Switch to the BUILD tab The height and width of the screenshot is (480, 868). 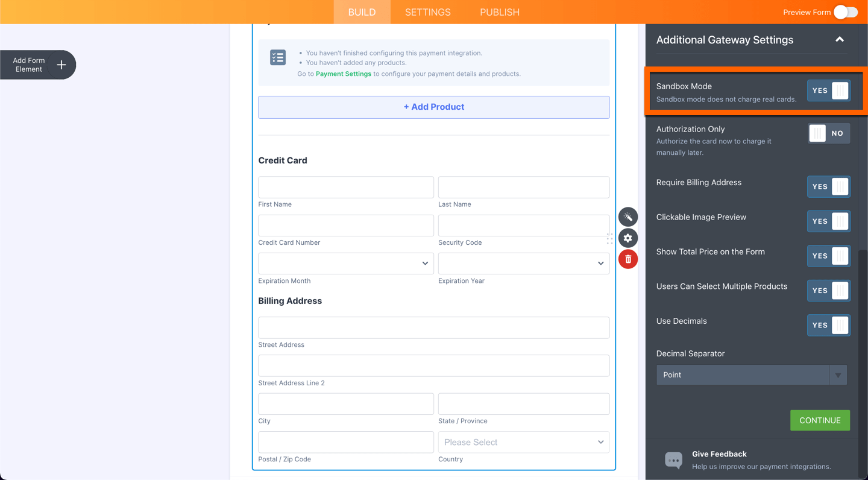(x=362, y=12)
